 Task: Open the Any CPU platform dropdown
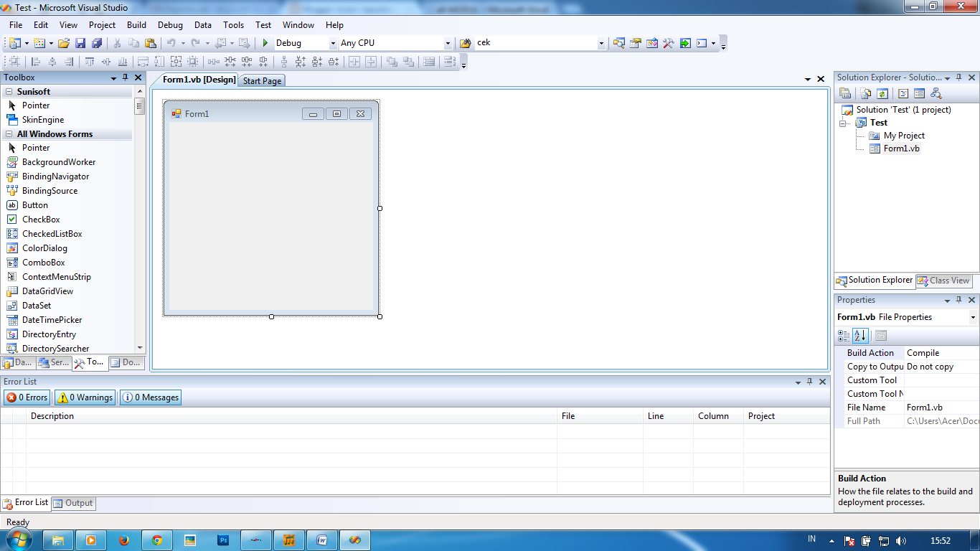(x=448, y=43)
